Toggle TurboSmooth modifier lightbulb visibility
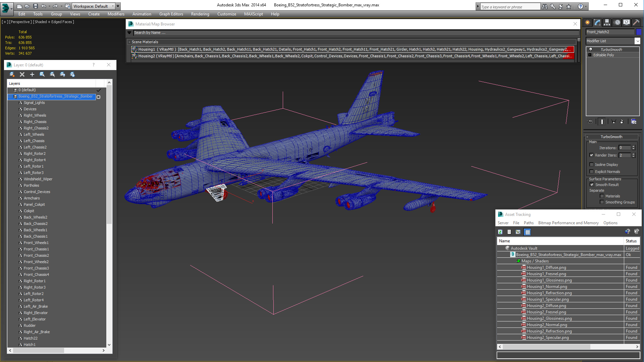Screen dimensions: 644x362 (591, 49)
